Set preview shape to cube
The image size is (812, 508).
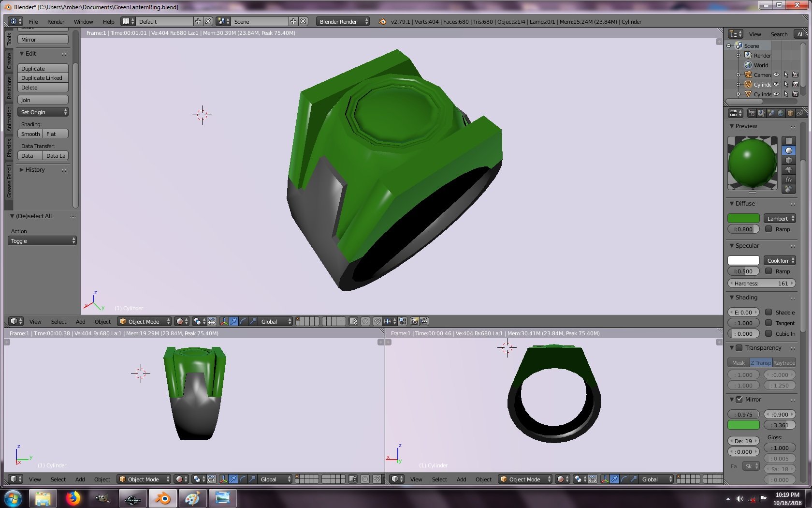pos(789,160)
